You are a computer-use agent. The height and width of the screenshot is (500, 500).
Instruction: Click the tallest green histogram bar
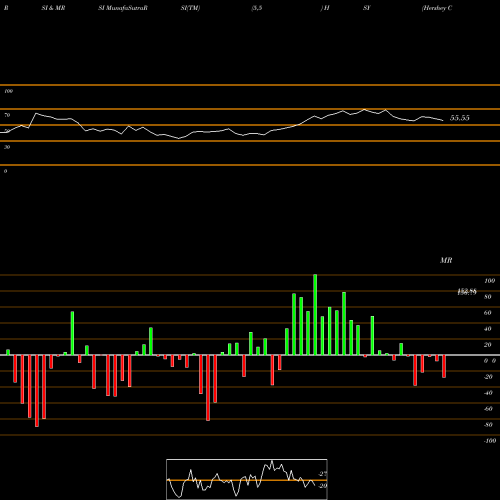(315, 315)
